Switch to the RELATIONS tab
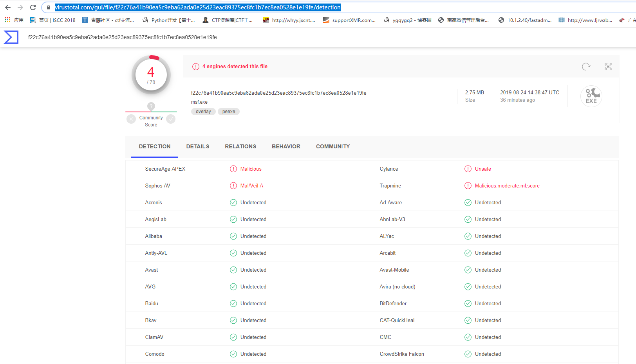The height and width of the screenshot is (364, 636). click(x=240, y=146)
